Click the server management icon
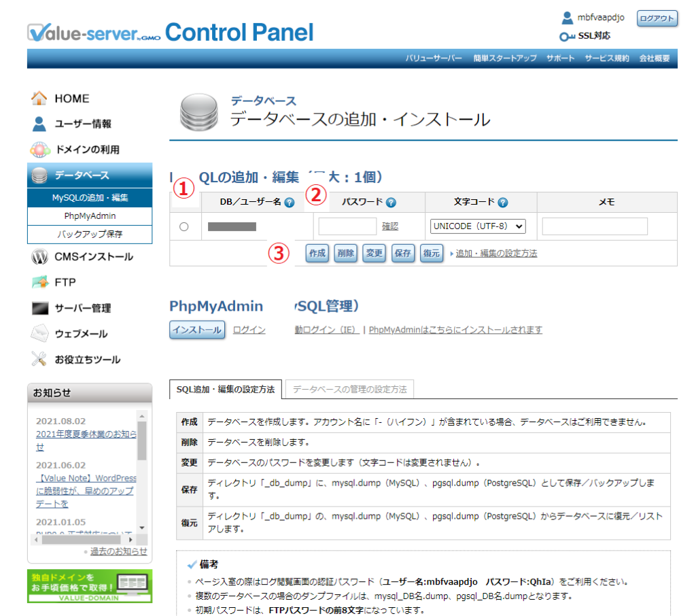This screenshot has height=616, width=696. (40, 308)
